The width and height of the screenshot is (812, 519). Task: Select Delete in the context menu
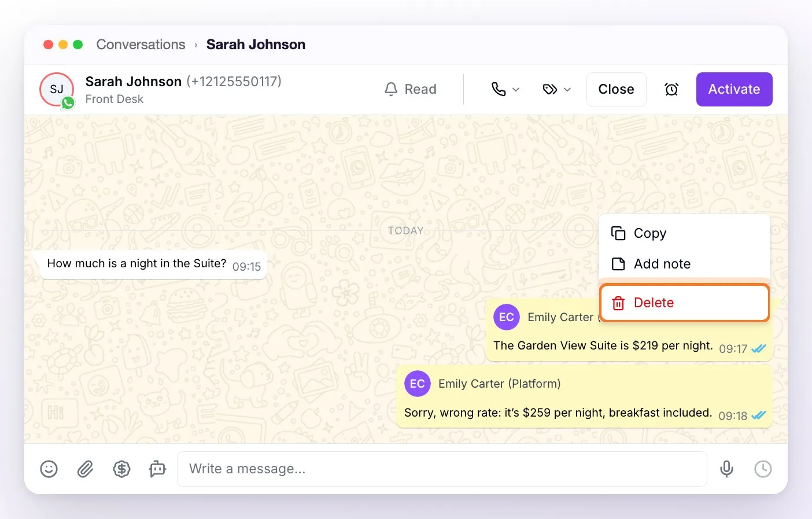click(684, 303)
